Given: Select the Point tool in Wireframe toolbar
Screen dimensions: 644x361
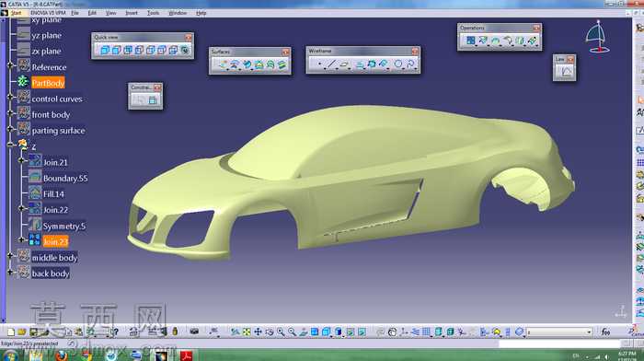Looking at the screenshot, I should (x=319, y=64).
